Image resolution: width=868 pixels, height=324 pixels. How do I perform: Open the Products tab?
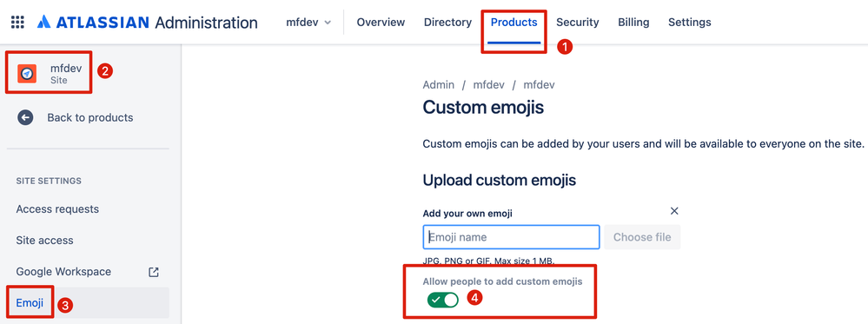coord(514,23)
